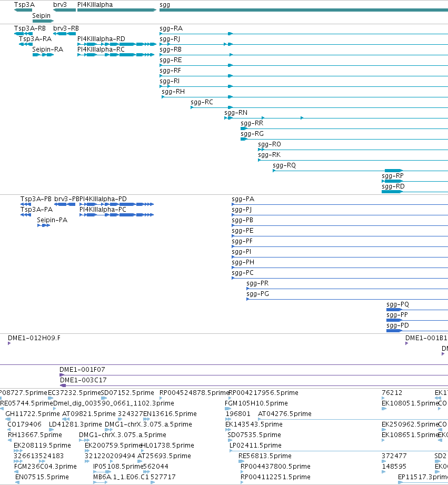Screen dimensions: 448x485
Task: Select the brv3 gene label
Action: 60,5
